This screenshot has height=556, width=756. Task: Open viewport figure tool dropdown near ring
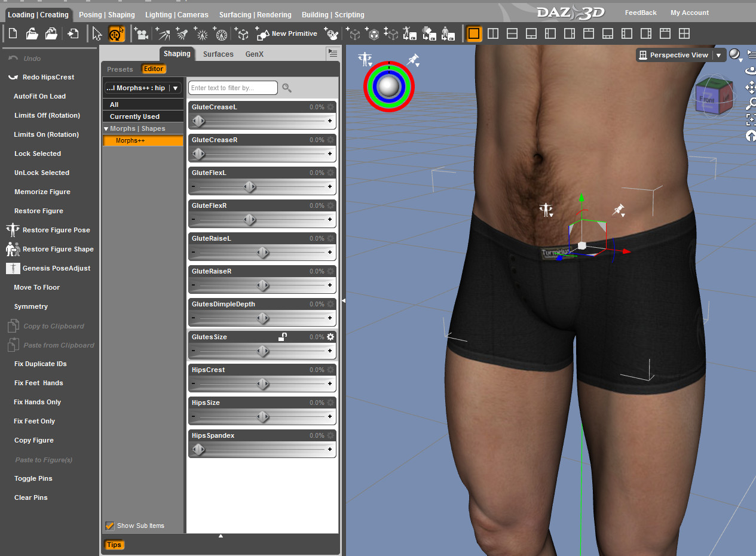click(365, 59)
